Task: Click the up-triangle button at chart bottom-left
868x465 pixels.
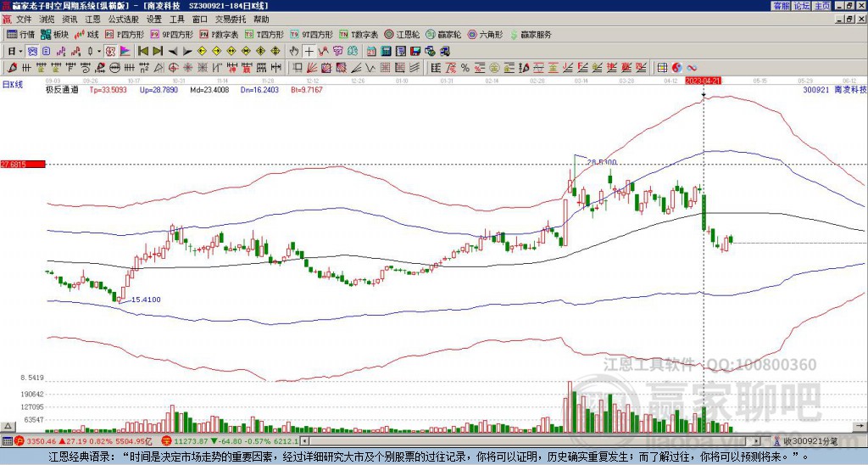Action: pyautogui.click(x=8, y=426)
